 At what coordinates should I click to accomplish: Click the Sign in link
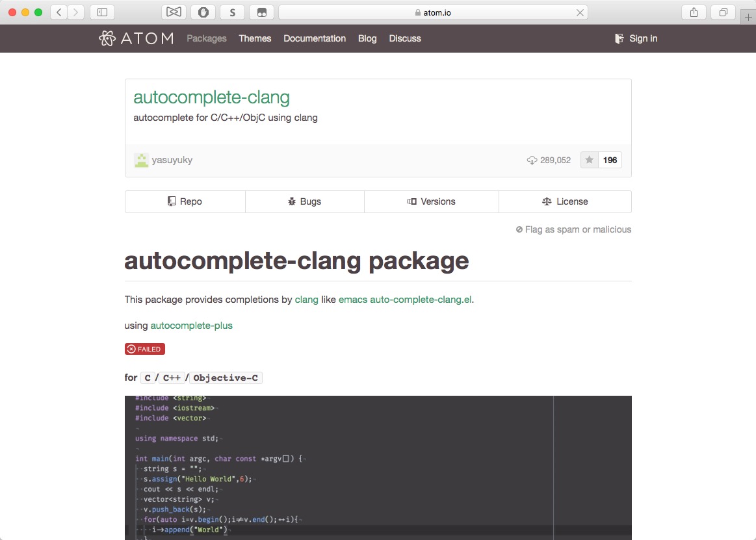636,38
